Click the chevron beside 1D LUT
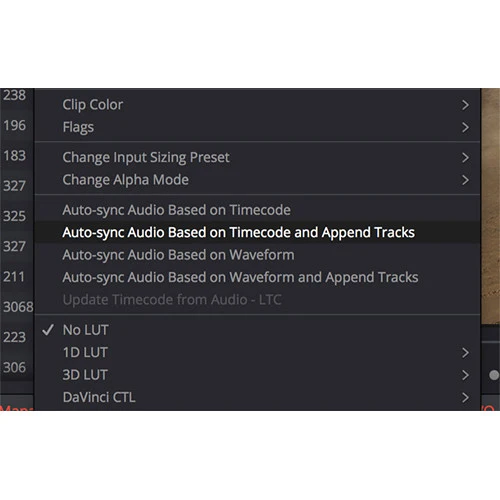 pos(465,353)
